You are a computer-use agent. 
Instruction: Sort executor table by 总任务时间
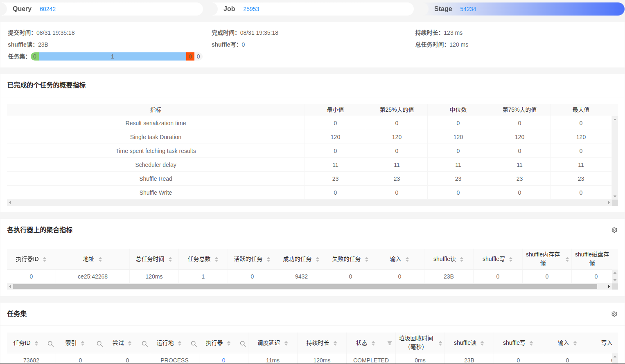(170, 259)
